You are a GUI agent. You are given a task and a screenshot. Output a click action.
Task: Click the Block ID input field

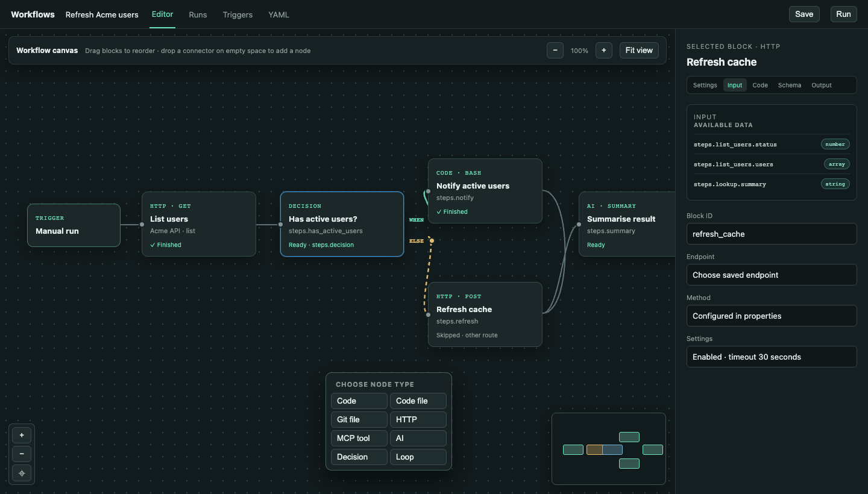click(x=772, y=234)
